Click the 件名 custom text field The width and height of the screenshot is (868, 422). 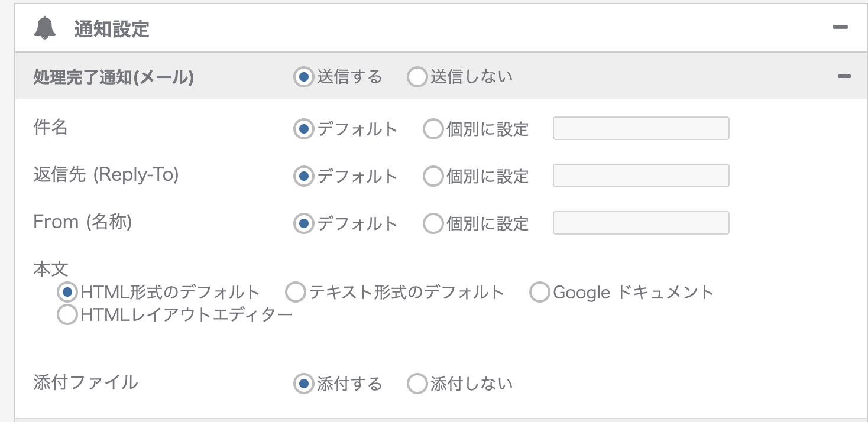coord(641,128)
